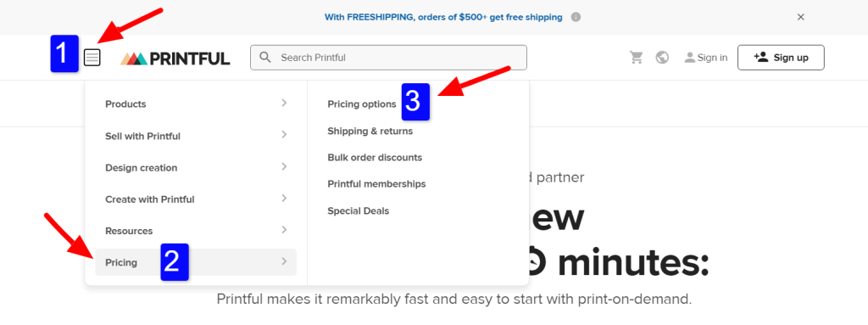868x325 pixels.
Task: Expand the Sell with Printful chevron
Action: click(284, 134)
